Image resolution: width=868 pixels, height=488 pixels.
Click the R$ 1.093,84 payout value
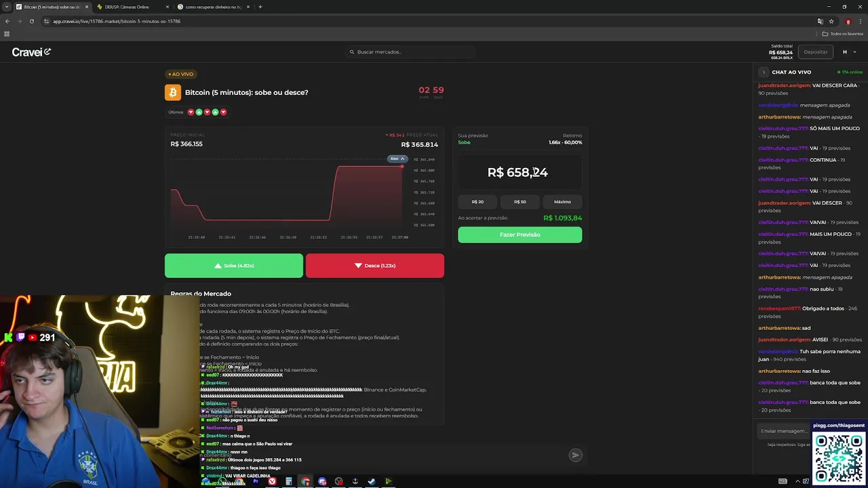coord(563,218)
